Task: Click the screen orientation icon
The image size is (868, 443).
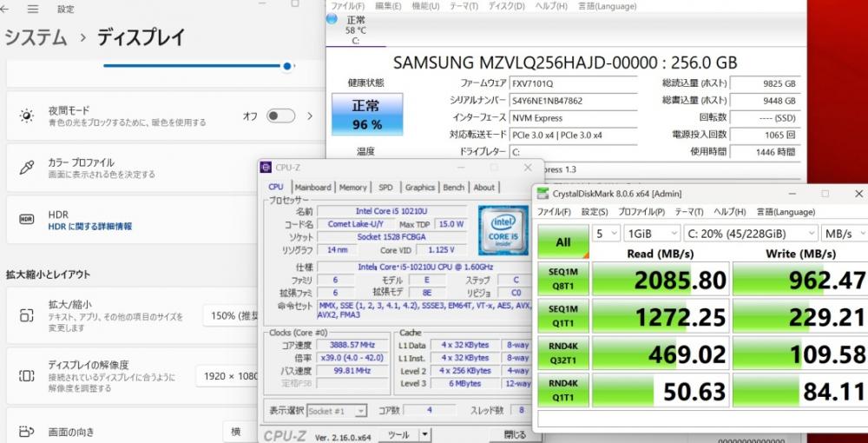Action: (27, 432)
